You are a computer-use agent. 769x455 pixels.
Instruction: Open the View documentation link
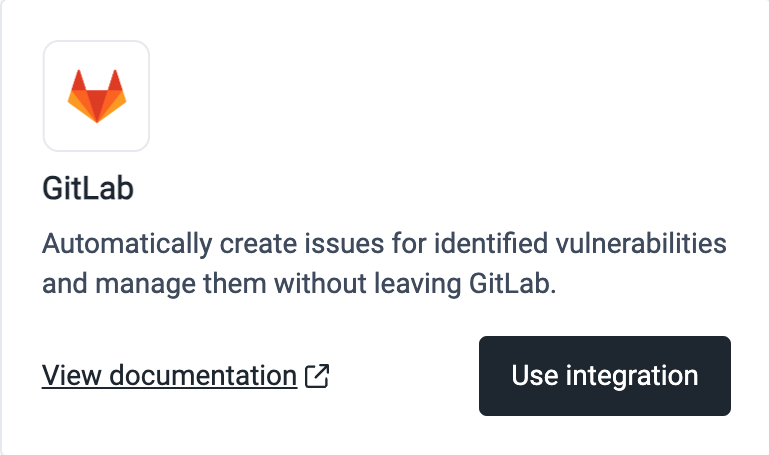pyautogui.click(x=169, y=376)
